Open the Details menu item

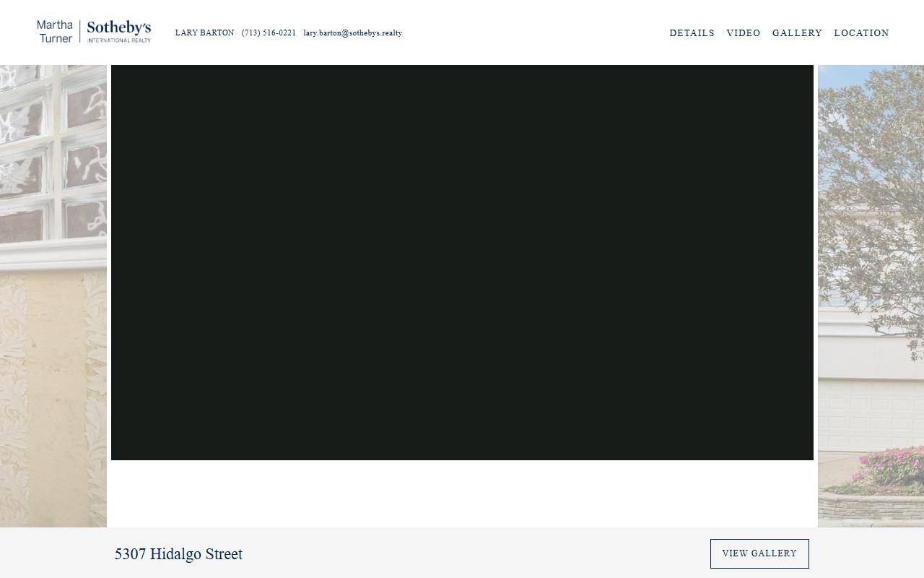692,33
